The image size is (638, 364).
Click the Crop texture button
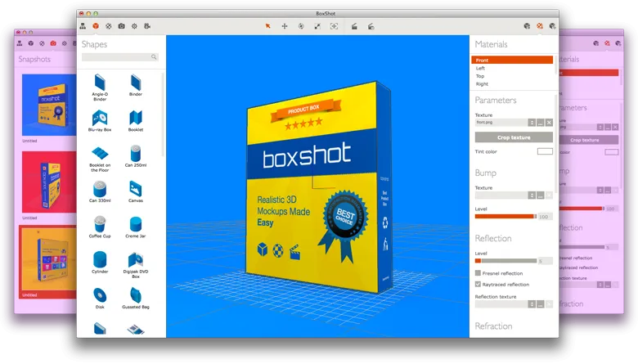[514, 137]
